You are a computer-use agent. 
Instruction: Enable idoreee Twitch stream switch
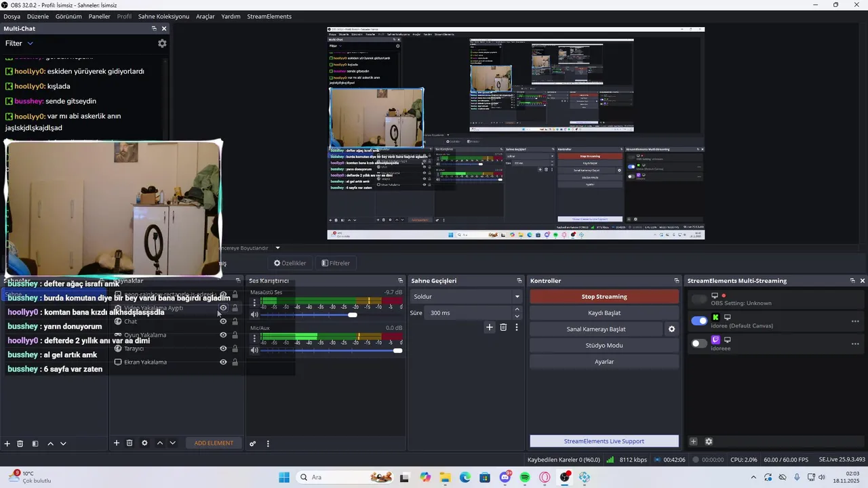coord(699,344)
